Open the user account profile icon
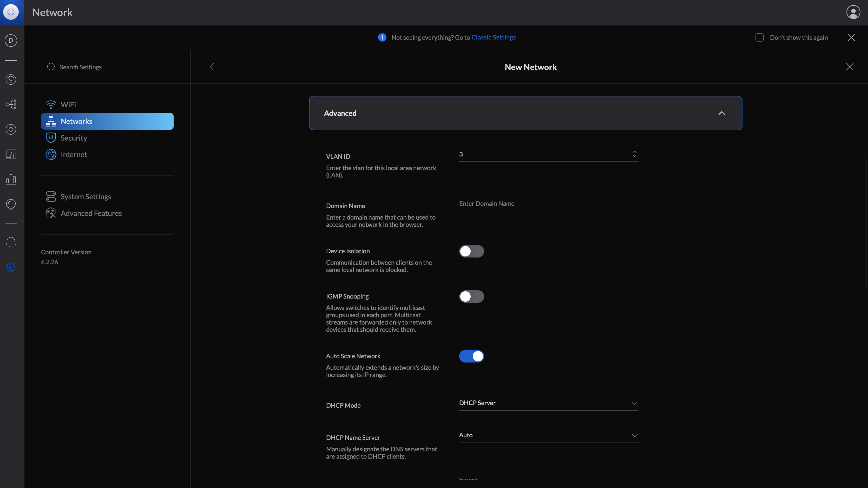This screenshot has width=868, height=488. click(x=853, y=12)
